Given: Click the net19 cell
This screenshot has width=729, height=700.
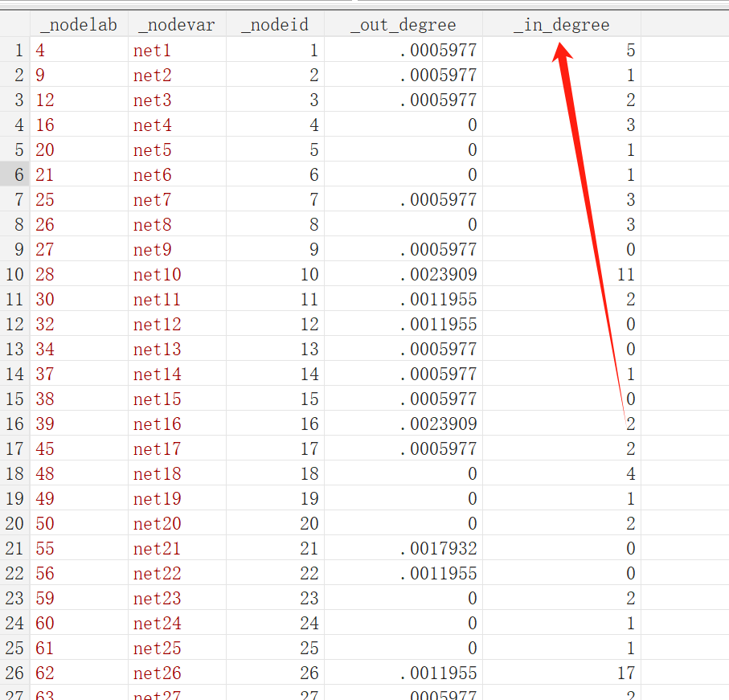Looking at the screenshot, I should [x=177, y=499].
